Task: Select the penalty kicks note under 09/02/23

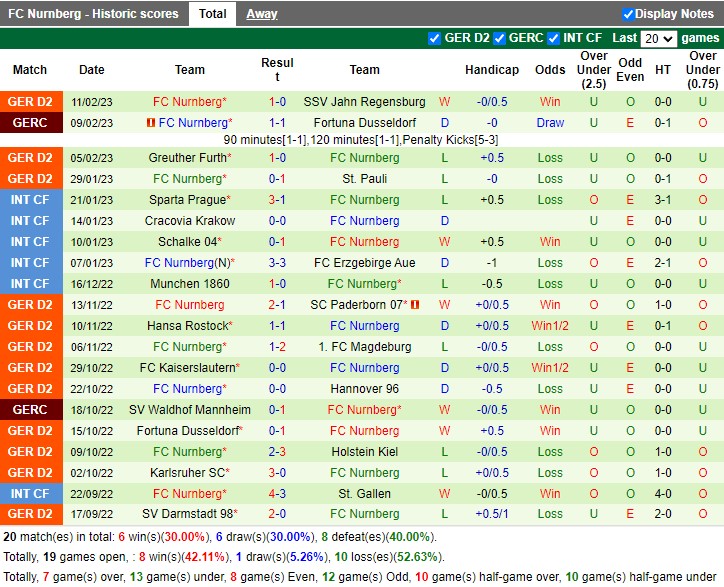Action: (x=361, y=140)
